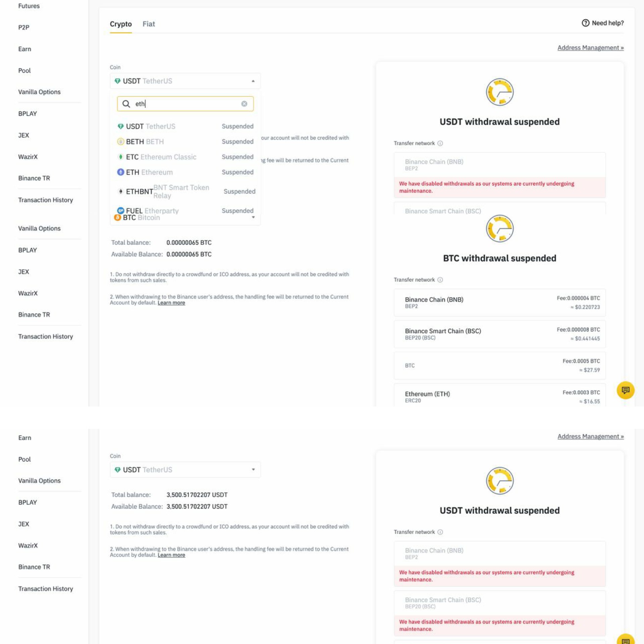
Task: Click the question-mark icon beside Need help
Action: [585, 23]
